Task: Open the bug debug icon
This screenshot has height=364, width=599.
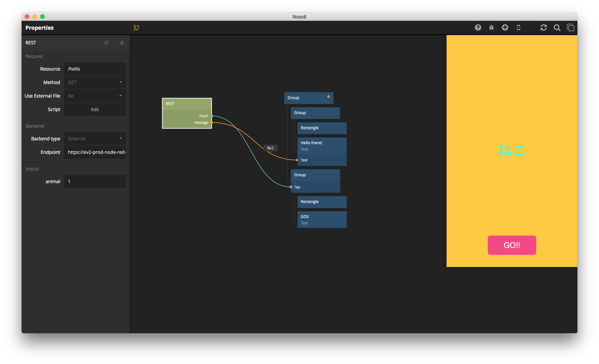Action: tap(491, 27)
